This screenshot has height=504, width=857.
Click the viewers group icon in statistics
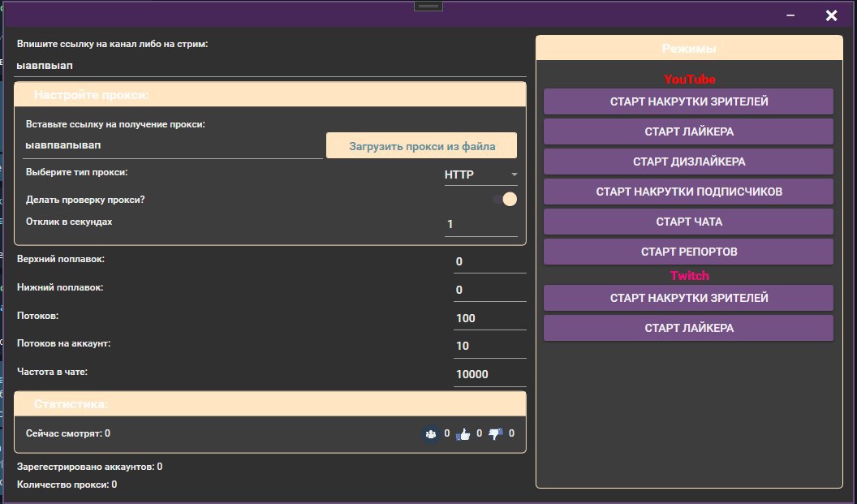tap(431, 434)
